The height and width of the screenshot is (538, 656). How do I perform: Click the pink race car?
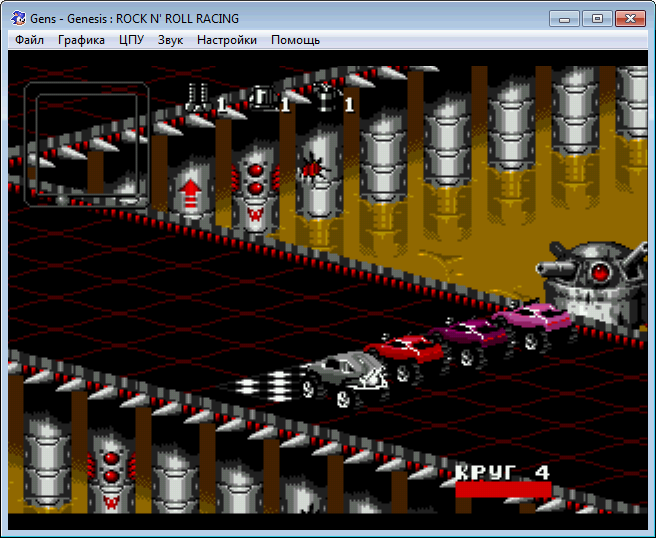[x=536, y=324]
